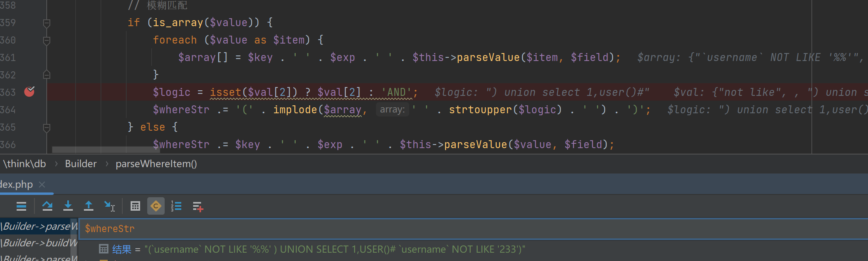Fold the closing brace marker at line 362
This screenshot has width=868, height=261.
pos(46,75)
